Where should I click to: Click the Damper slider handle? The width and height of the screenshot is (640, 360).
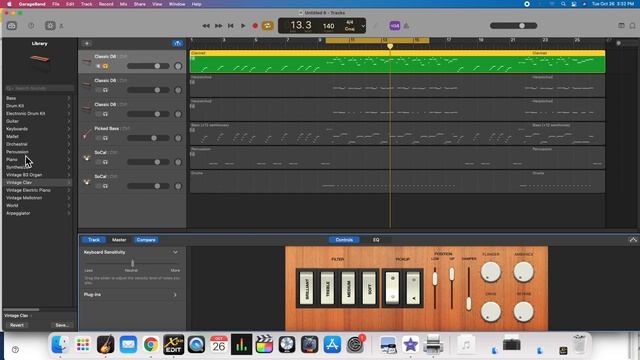[x=469, y=303]
